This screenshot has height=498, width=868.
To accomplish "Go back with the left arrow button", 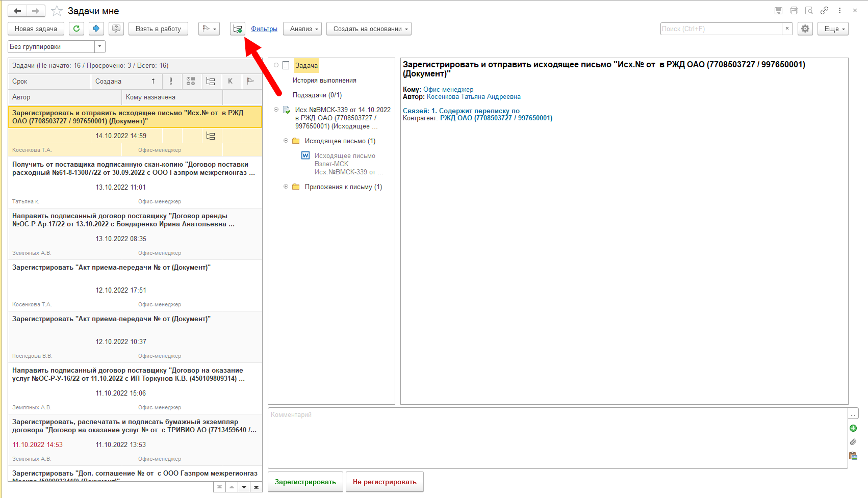I will pyautogui.click(x=17, y=11).
